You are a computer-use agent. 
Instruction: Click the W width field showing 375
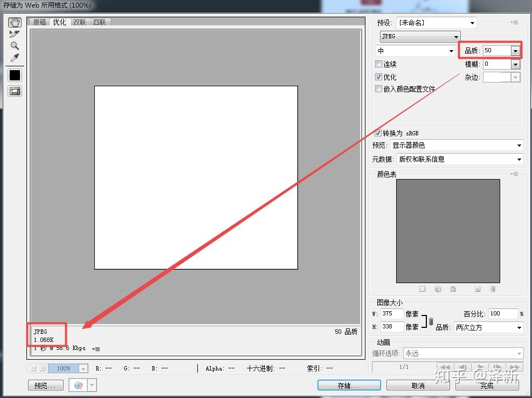pyautogui.click(x=392, y=314)
